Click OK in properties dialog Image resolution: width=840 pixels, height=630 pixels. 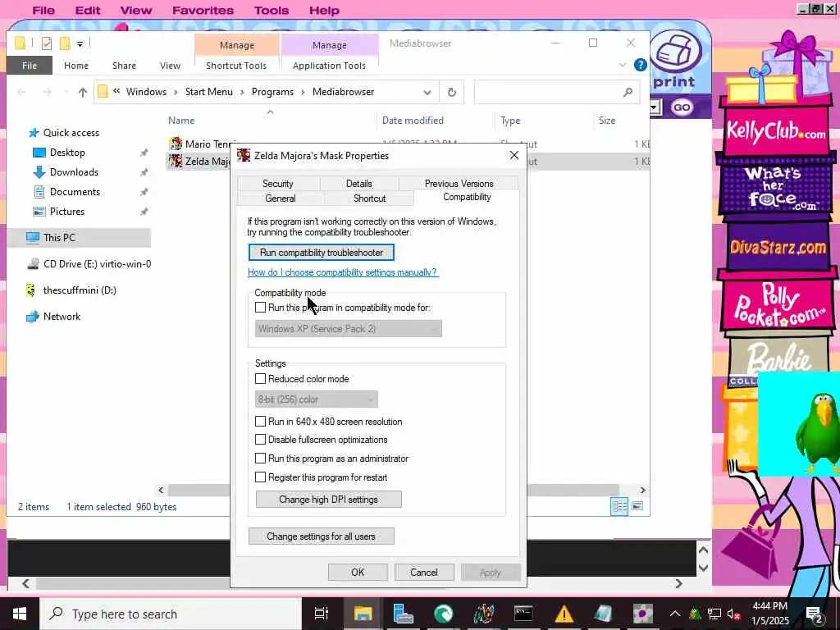pos(358,572)
